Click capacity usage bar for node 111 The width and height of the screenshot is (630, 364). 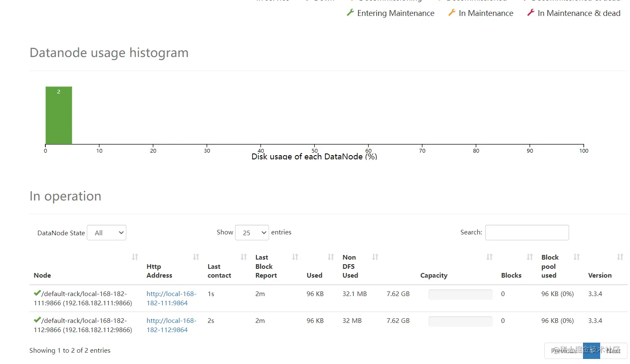(460, 294)
